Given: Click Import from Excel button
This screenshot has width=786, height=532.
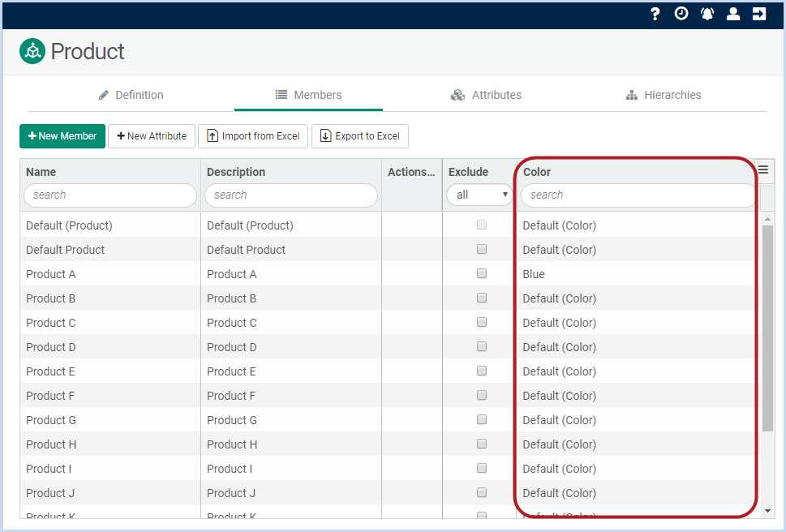Looking at the screenshot, I should coord(253,136).
